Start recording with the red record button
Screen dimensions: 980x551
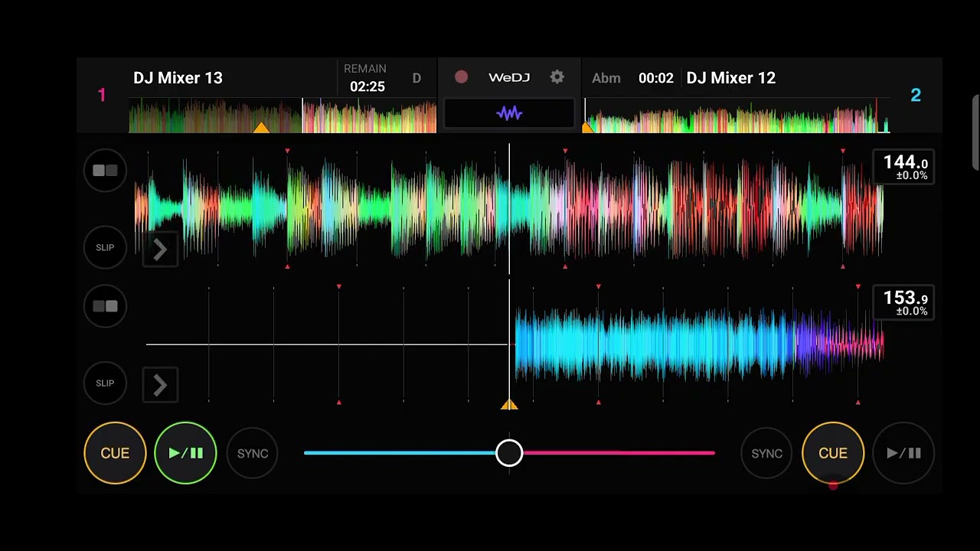(461, 77)
